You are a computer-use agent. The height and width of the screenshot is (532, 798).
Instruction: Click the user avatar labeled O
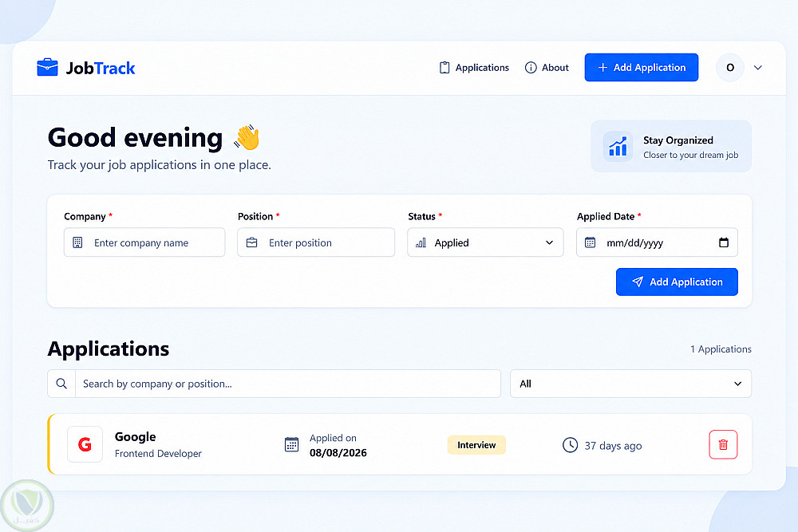click(730, 68)
